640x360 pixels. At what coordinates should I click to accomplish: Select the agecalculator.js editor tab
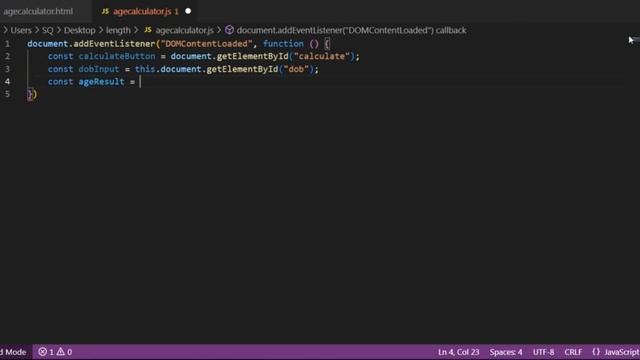[x=146, y=11]
